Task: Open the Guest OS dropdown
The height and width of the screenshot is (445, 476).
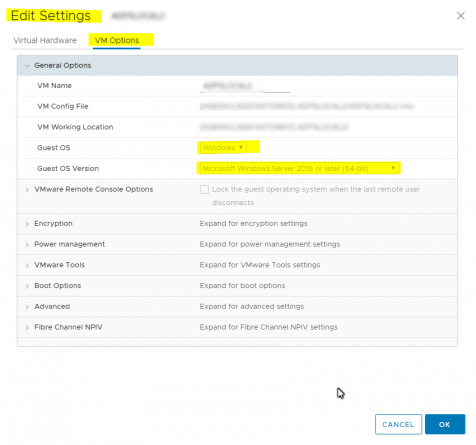Action: click(223, 148)
